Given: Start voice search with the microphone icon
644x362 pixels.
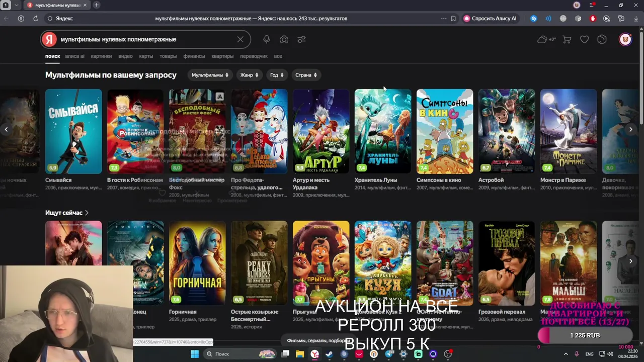Looking at the screenshot, I should click(267, 39).
